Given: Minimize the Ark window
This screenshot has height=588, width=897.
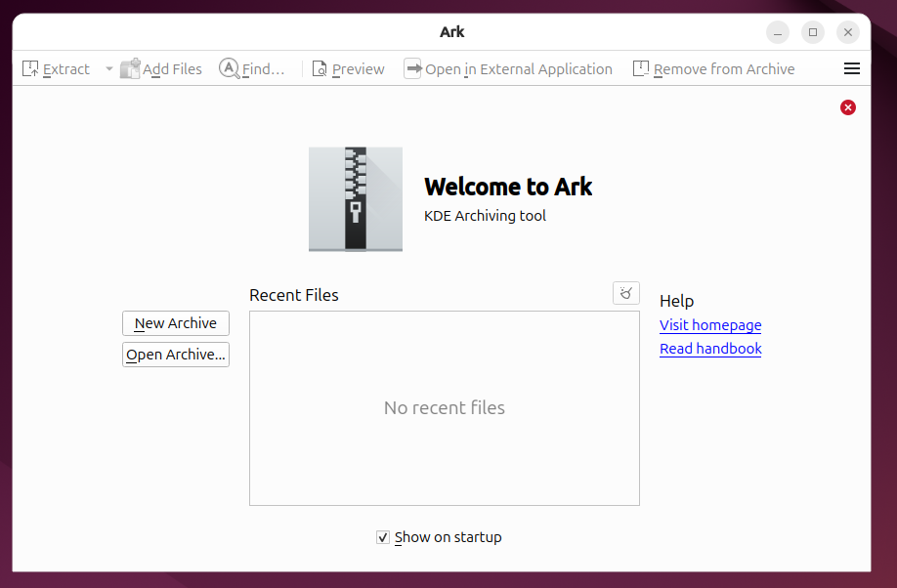Looking at the screenshot, I should point(778,32).
